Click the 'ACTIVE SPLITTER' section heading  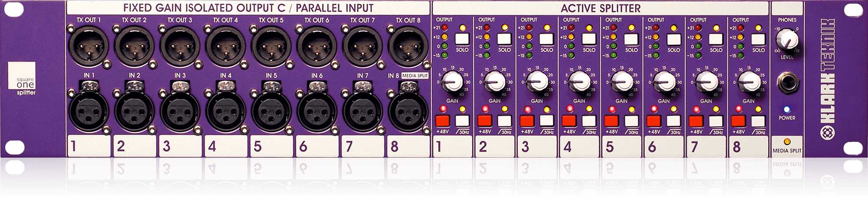point(600,8)
